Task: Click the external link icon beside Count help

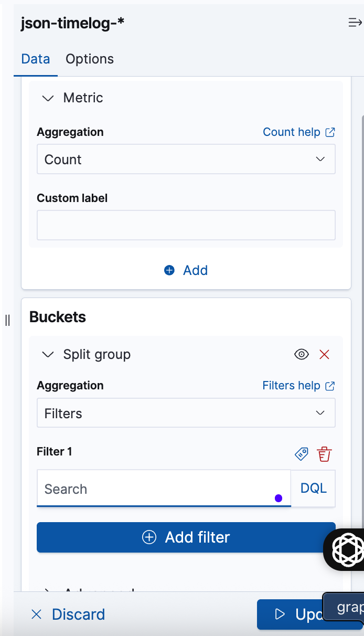Action: click(x=330, y=132)
